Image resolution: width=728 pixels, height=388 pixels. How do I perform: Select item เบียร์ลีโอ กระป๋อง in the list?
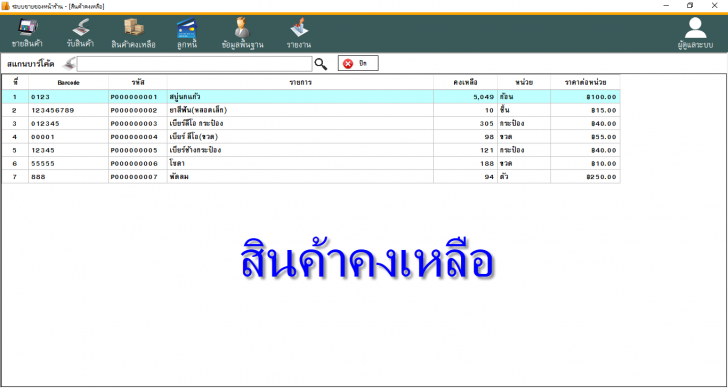tap(300, 124)
